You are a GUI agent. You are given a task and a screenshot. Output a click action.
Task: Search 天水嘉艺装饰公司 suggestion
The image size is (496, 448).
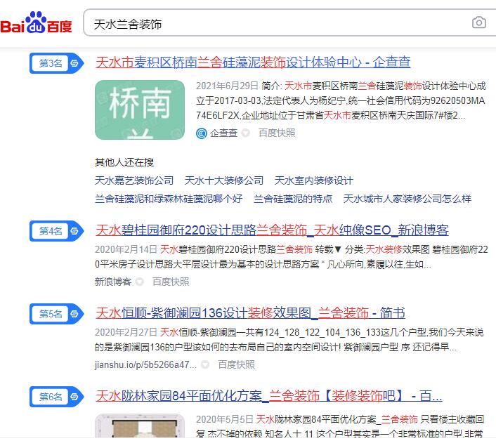point(134,180)
